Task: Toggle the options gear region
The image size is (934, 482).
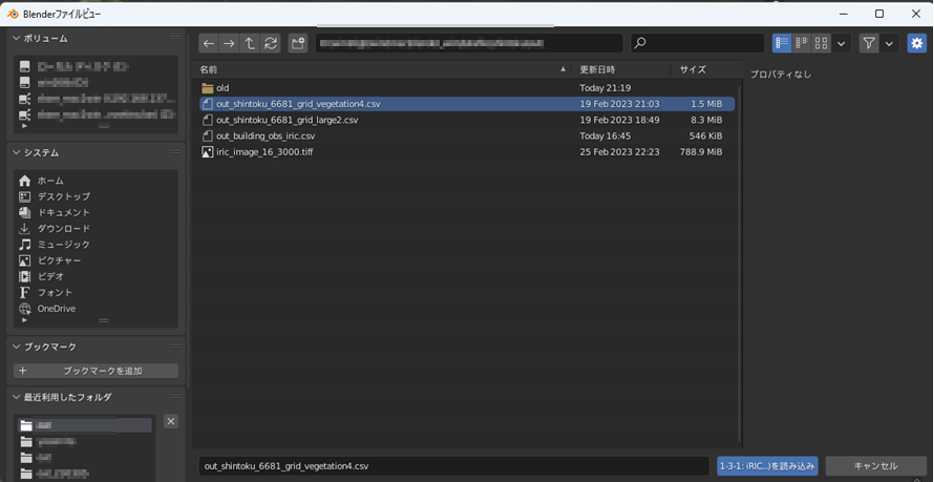Action: tap(917, 43)
